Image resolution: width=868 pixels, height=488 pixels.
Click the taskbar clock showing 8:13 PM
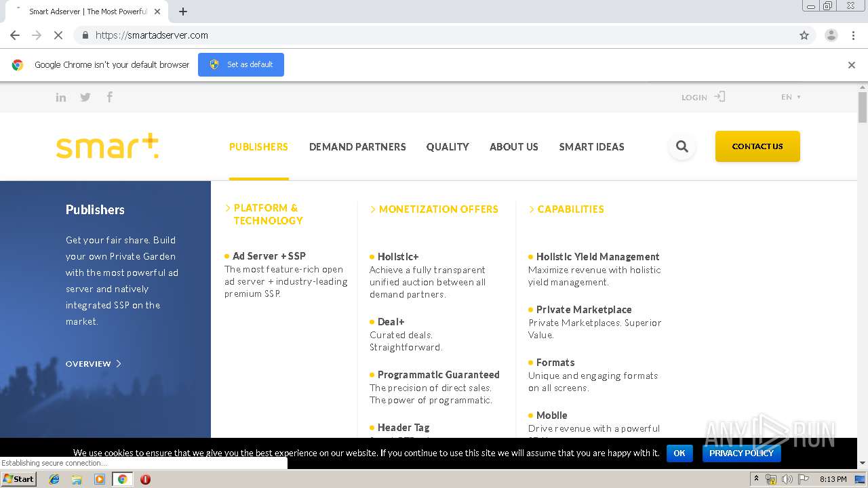click(x=833, y=479)
